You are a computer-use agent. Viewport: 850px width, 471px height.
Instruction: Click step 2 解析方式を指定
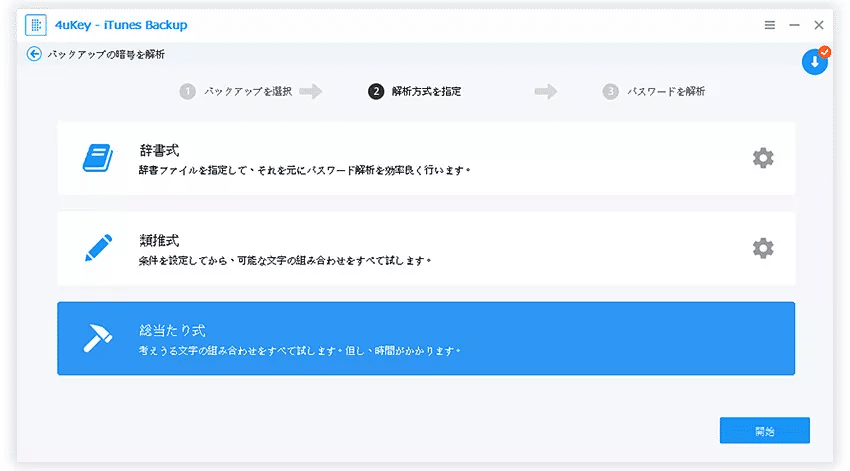pyautogui.click(x=415, y=92)
